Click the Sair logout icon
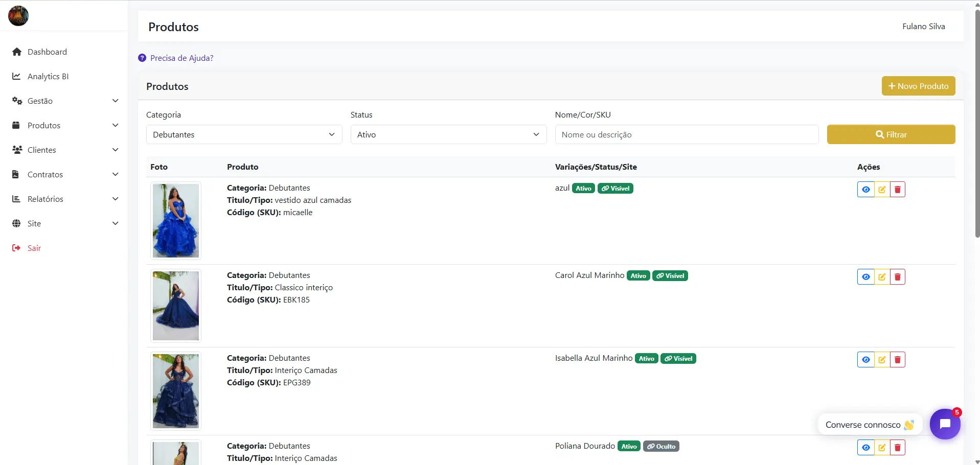Screen dimensions: 980x465 click(16, 248)
